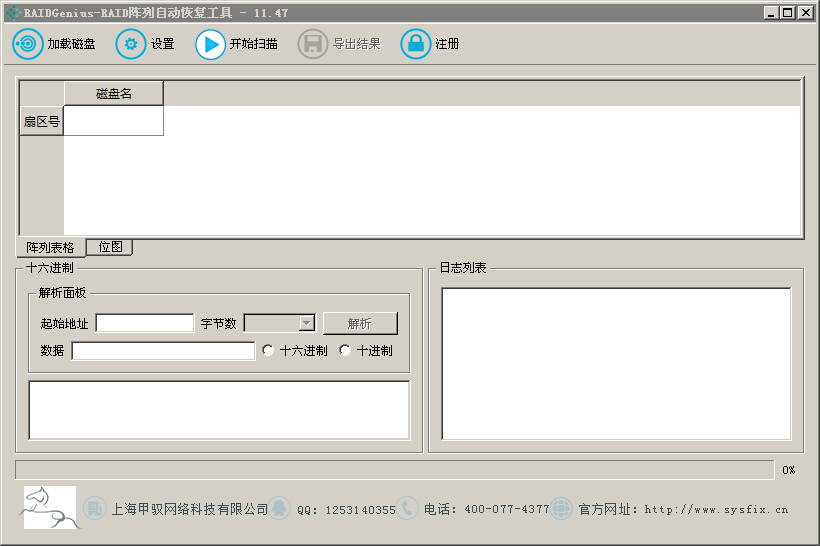Image resolution: width=820 pixels, height=546 pixels.
Task: Click the 开始扫描 toolbar label
Action: pyautogui.click(x=254, y=44)
